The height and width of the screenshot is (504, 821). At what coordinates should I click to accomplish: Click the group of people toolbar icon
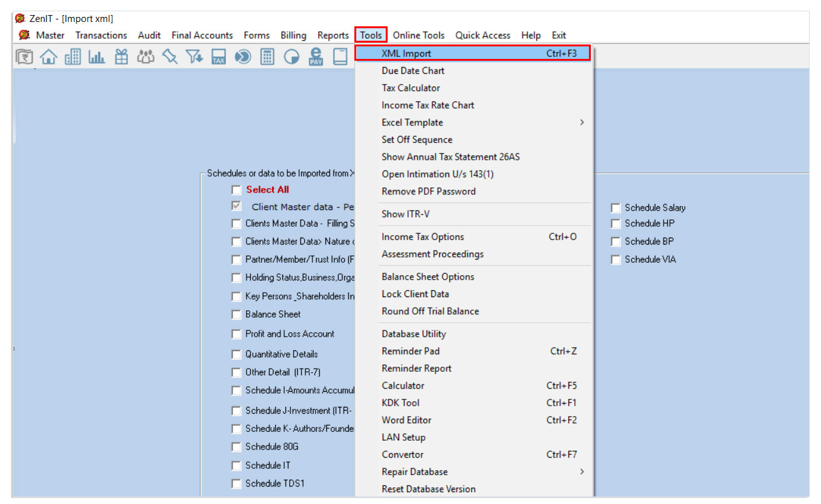coord(146,57)
